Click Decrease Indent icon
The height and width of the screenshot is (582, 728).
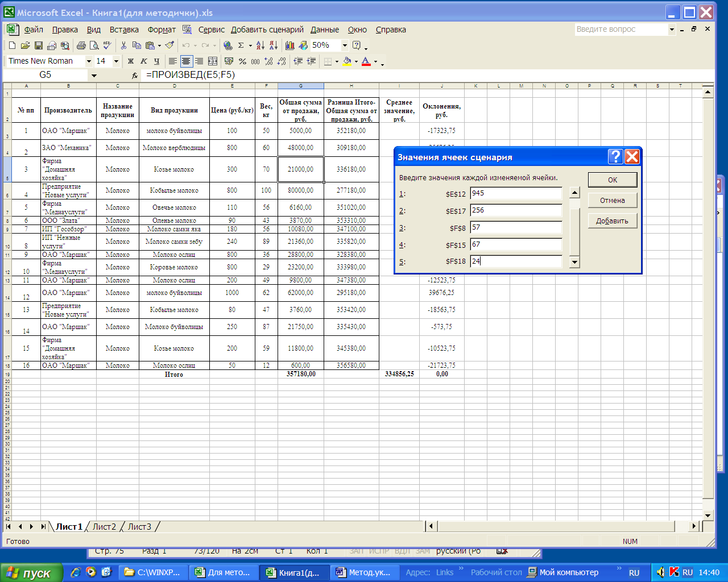[297, 61]
